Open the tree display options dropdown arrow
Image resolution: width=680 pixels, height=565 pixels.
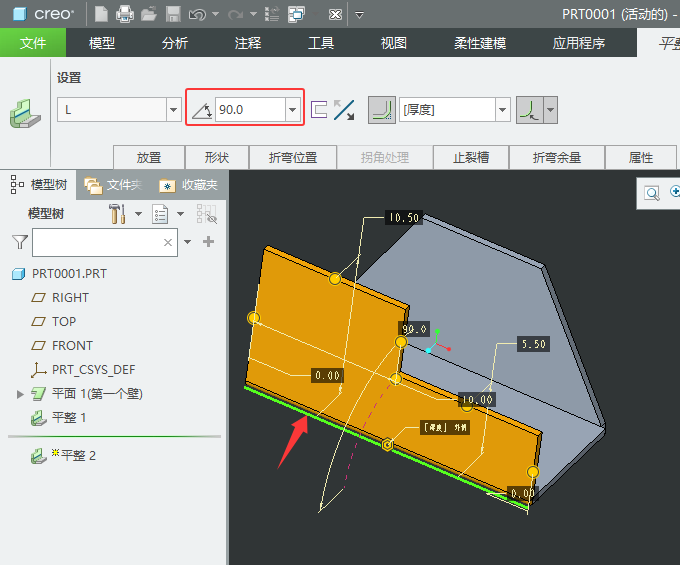pos(180,214)
